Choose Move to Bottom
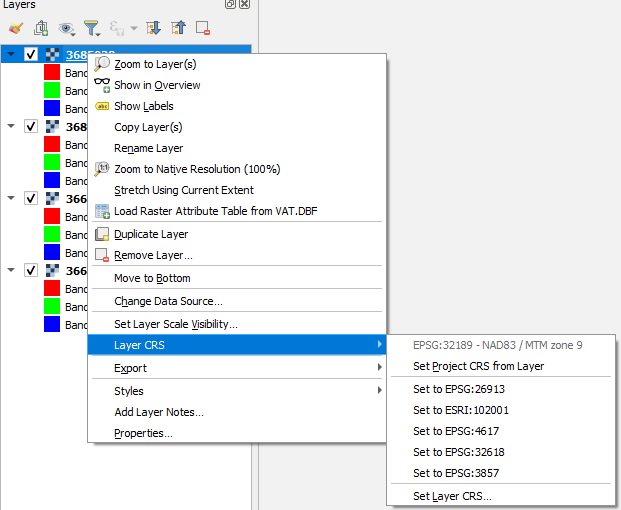Screen dimensions: 621x510 237,278
